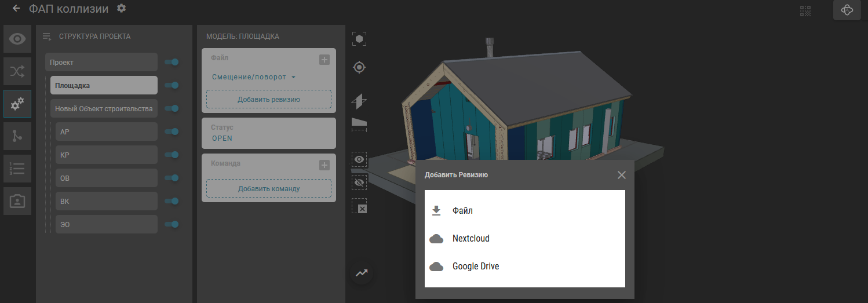Toggle the ЭО section switch
868x303 pixels.
(x=172, y=224)
